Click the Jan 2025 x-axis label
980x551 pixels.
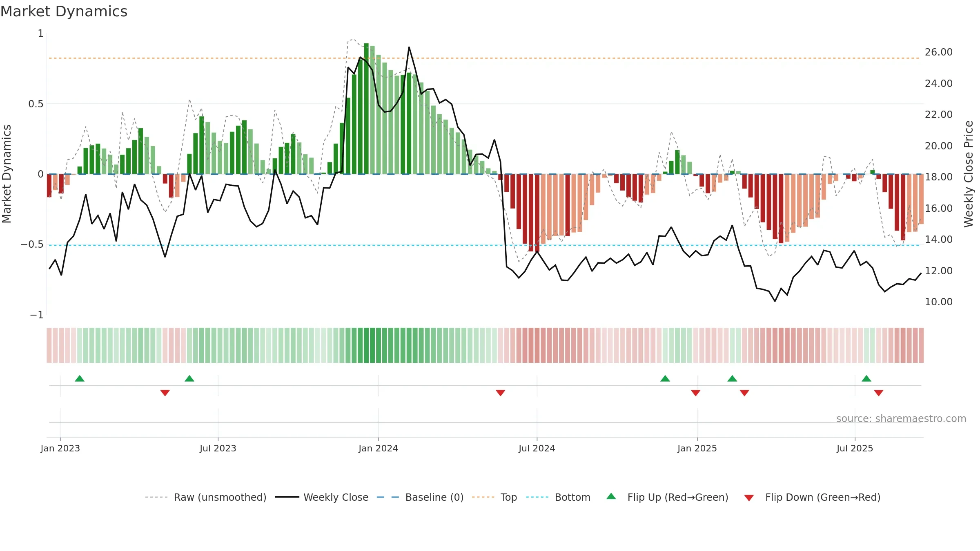[x=697, y=448]
